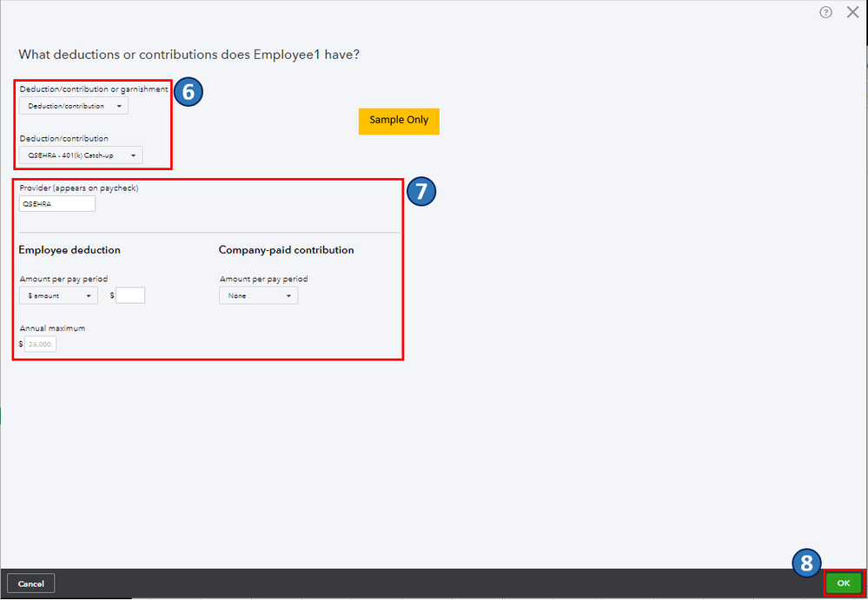Click the Cancel button
868x600 pixels.
point(31,584)
